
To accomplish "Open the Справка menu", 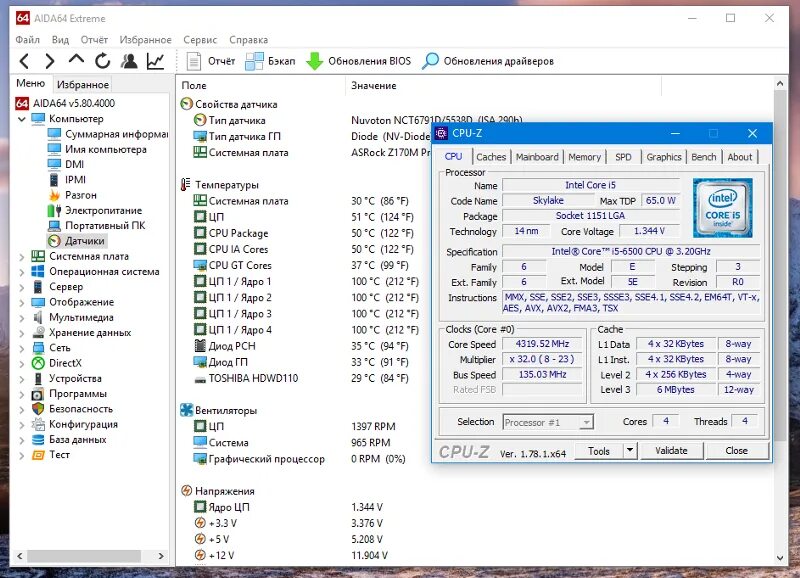I will [x=248, y=40].
